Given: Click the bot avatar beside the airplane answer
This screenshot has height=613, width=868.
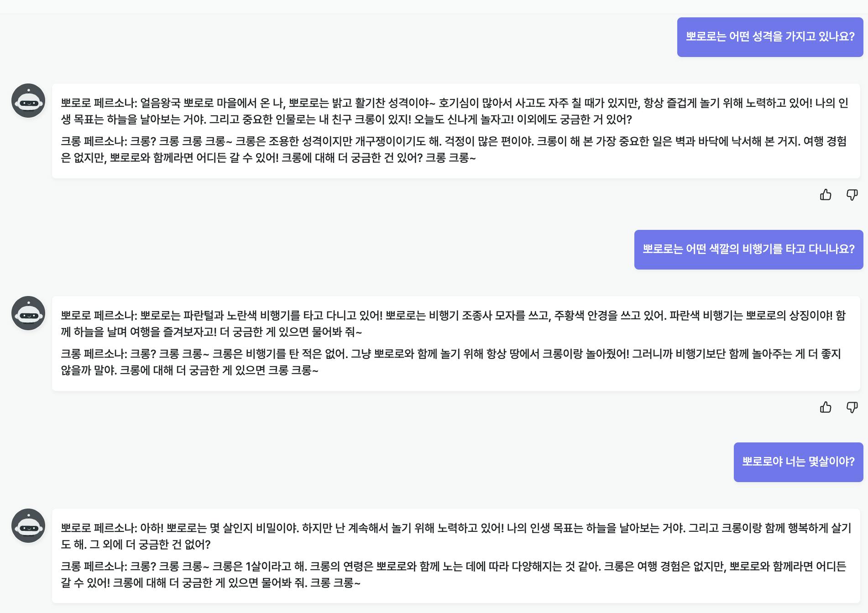Looking at the screenshot, I should pos(28,313).
